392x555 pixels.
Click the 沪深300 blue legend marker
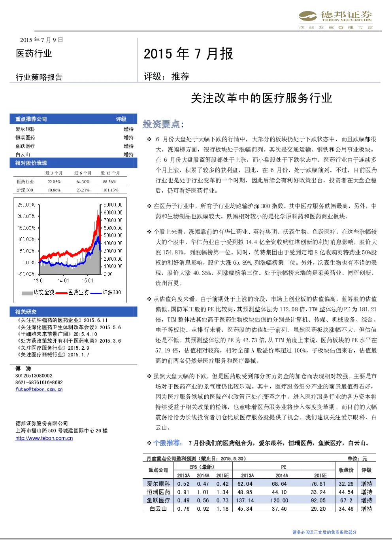pyautogui.click(x=96, y=293)
